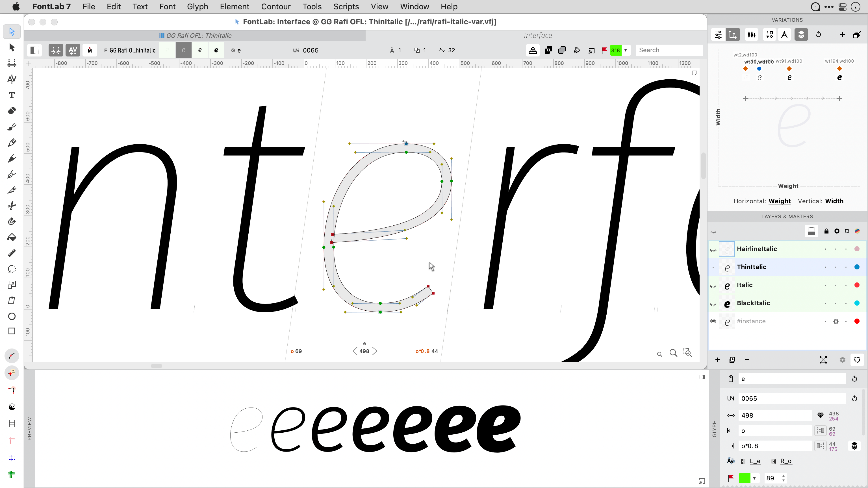Click the glyph width field 498
The height and width of the screenshot is (488, 868).
tap(775, 416)
